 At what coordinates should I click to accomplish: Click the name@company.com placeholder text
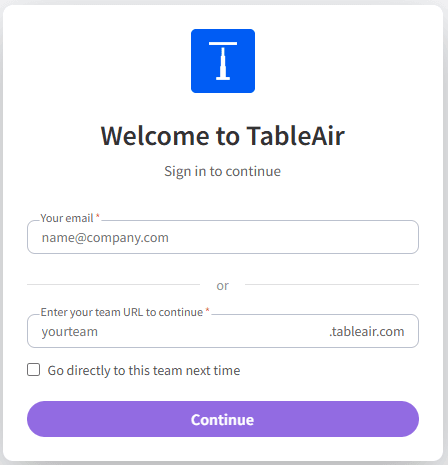[x=105, y=238]
